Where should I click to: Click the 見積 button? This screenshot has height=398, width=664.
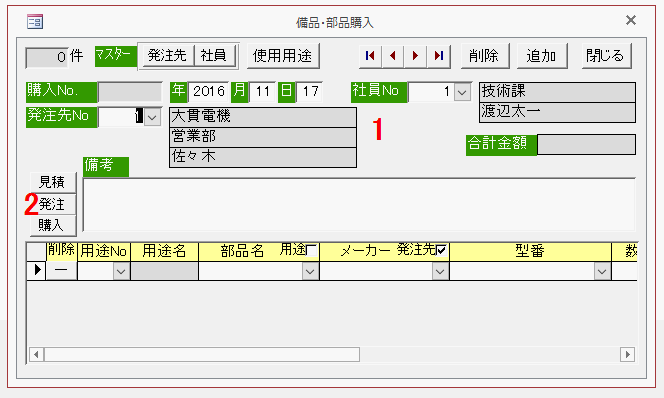pyautogui.click(x=53, y=182)
